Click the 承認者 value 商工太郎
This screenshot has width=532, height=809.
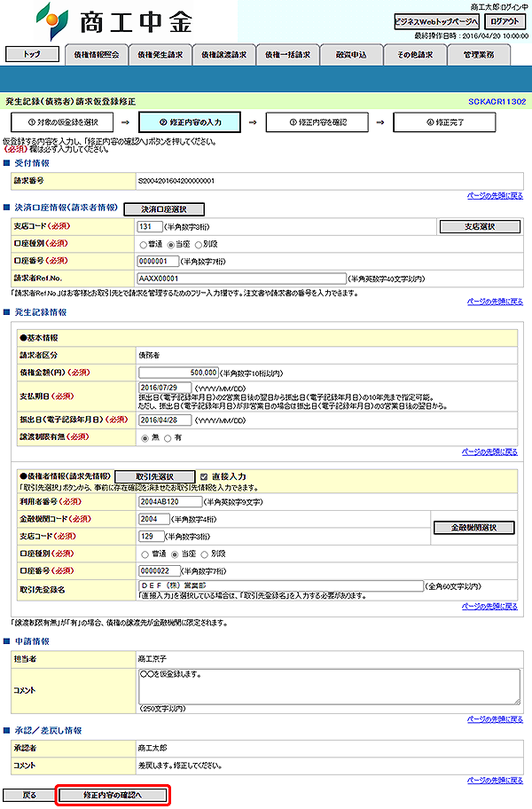[153, 748]
